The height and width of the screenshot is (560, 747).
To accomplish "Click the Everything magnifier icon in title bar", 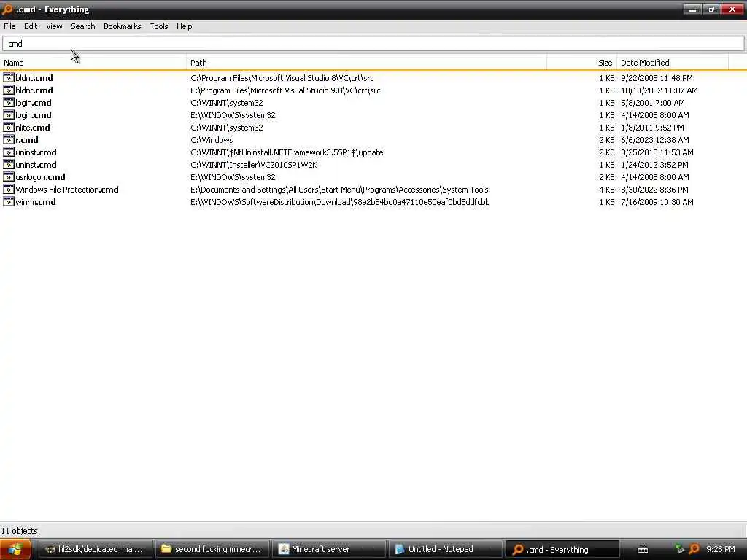I will (7, 9).
